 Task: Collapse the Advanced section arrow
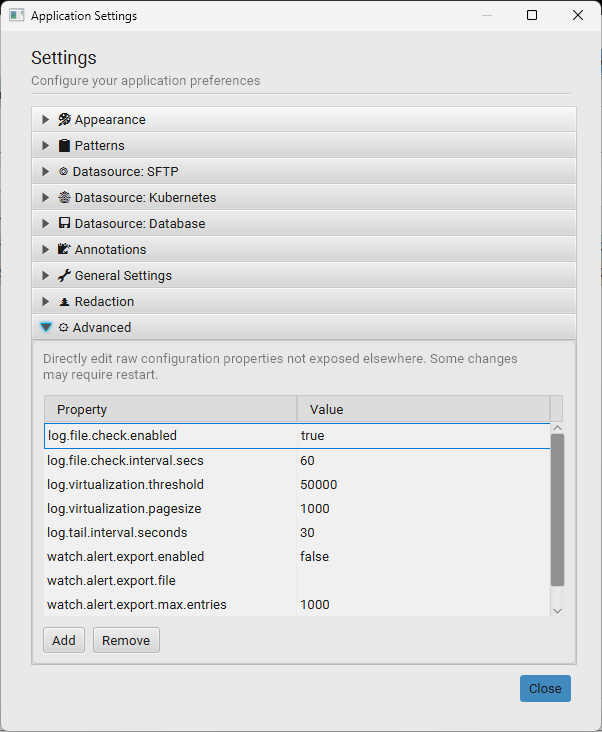[46, 327]
